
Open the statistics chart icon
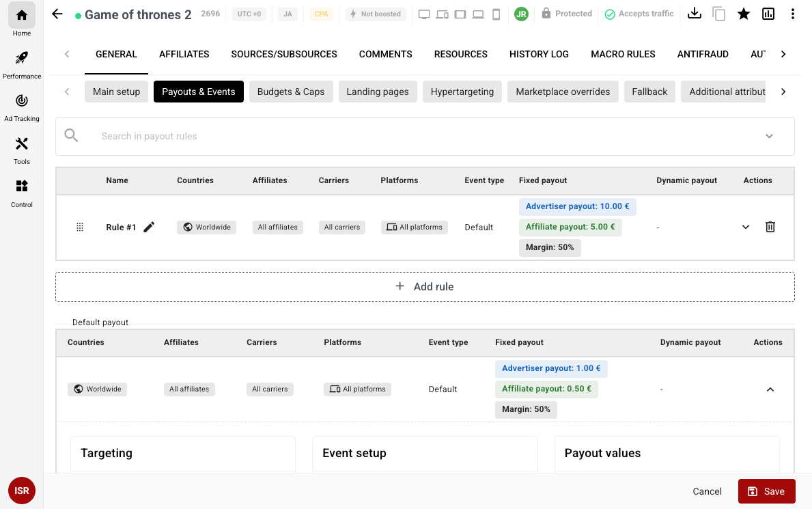[x=768, y=14]
